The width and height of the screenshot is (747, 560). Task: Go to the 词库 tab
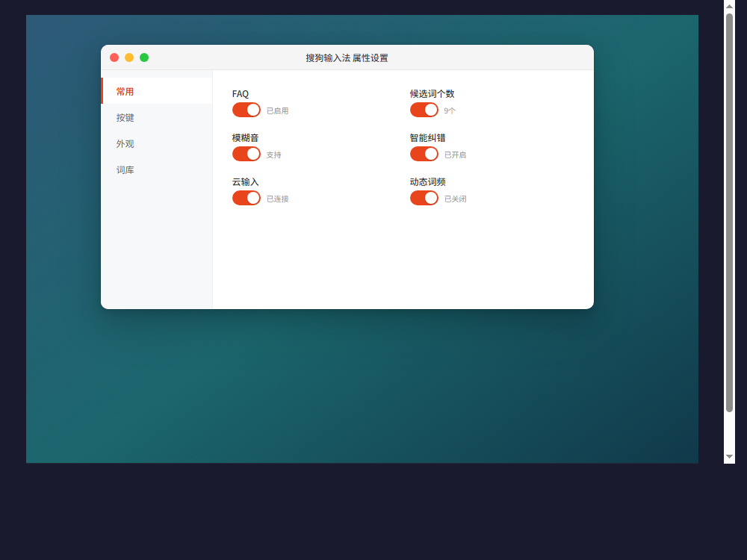(157, 169)
